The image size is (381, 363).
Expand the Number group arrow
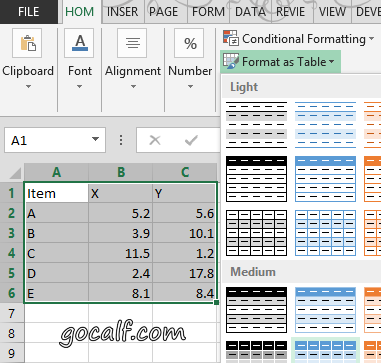pos(190,87)
